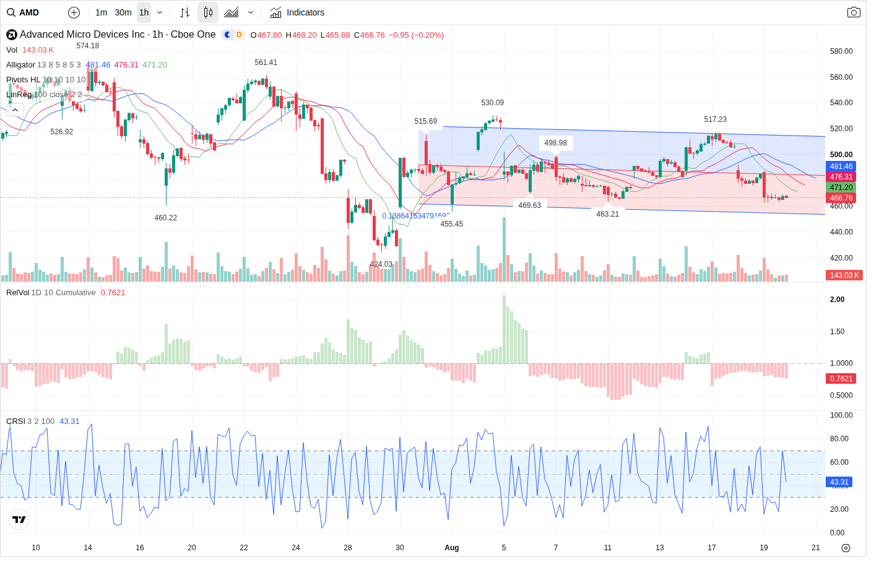
Task: Click the D delayed data badge
Action: (239, 35)
